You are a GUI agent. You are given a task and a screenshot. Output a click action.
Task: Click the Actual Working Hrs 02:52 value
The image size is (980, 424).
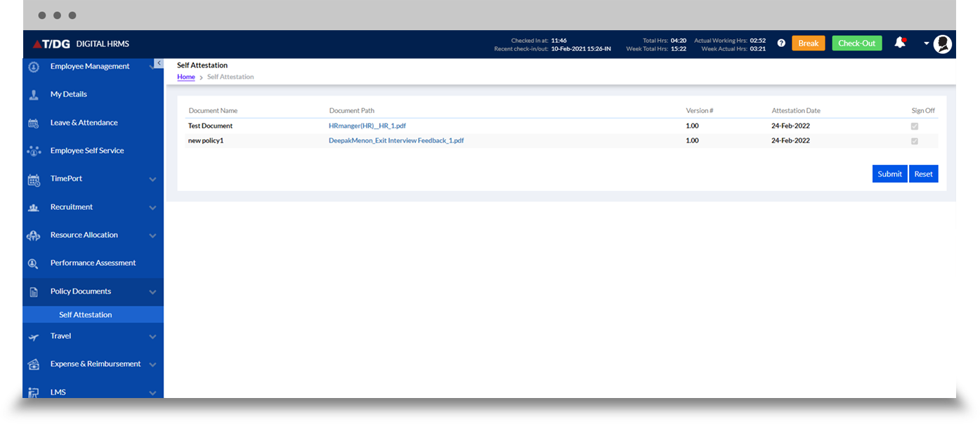pyautogui.click(x=757, y=41)
